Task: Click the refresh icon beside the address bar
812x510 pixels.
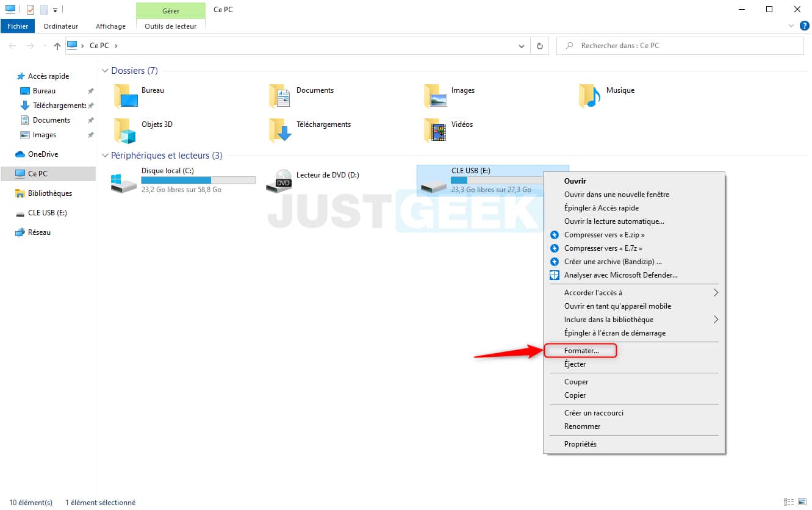Action: (x=541, y=45)
